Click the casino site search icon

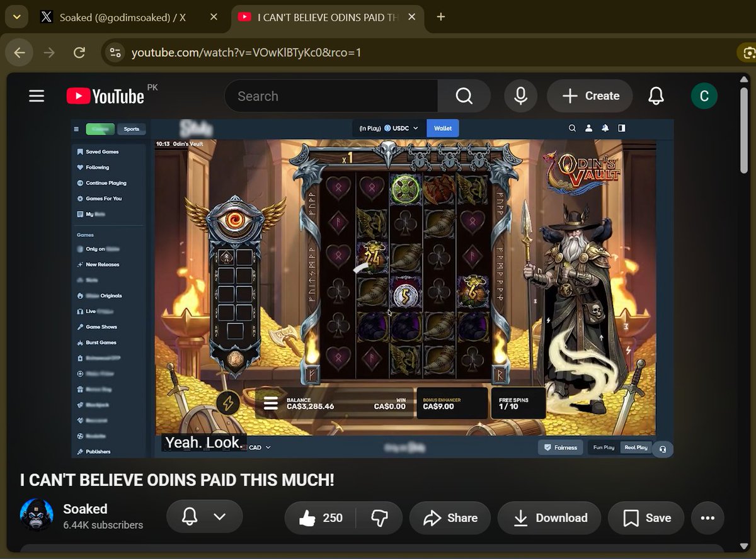(x=572, y=128)
